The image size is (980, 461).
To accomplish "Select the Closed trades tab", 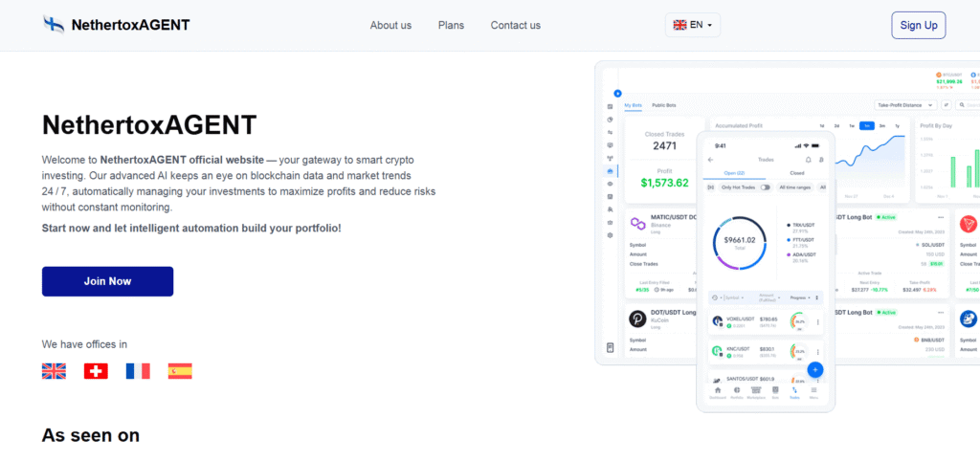I will pos(796,173).
